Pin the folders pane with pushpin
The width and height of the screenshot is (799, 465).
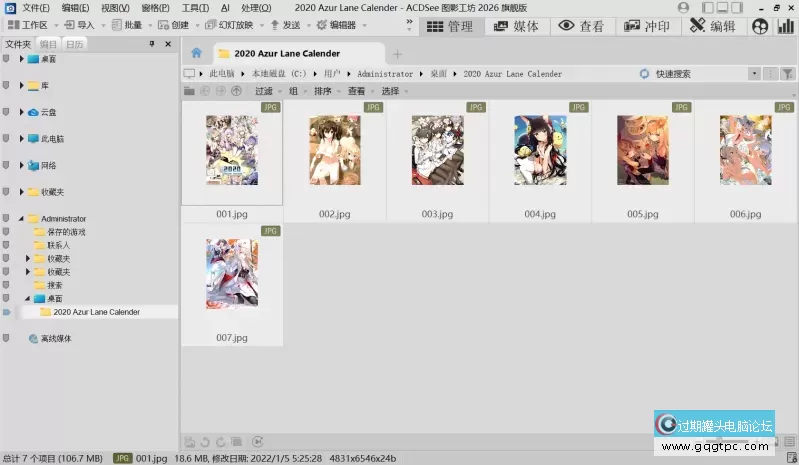point(151,44)
